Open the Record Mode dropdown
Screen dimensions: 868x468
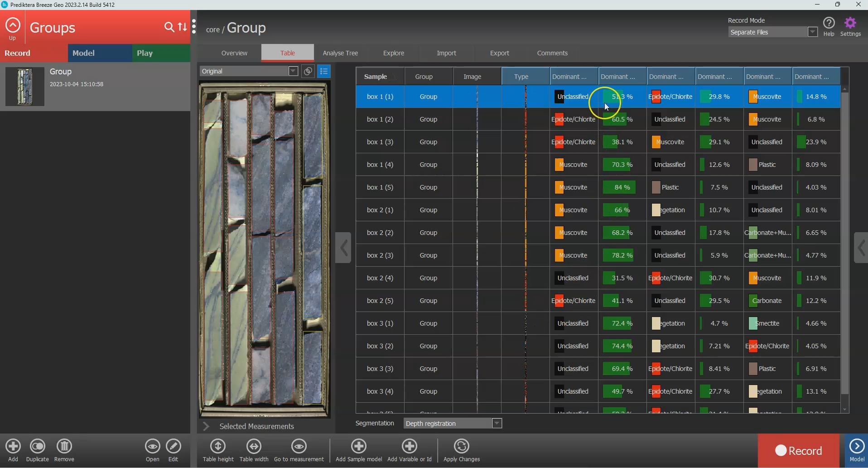[x=813, y=32]
